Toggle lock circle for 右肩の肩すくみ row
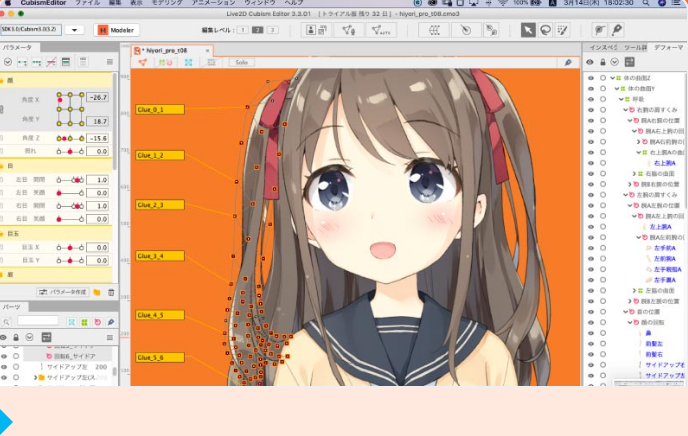Image resolution: width=688 pixels, height=436 pixels. pyautogui.click(x=603, y=110)
